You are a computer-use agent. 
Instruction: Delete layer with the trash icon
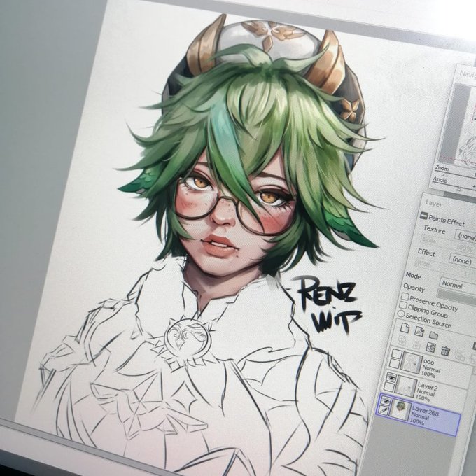pos(445,351)
